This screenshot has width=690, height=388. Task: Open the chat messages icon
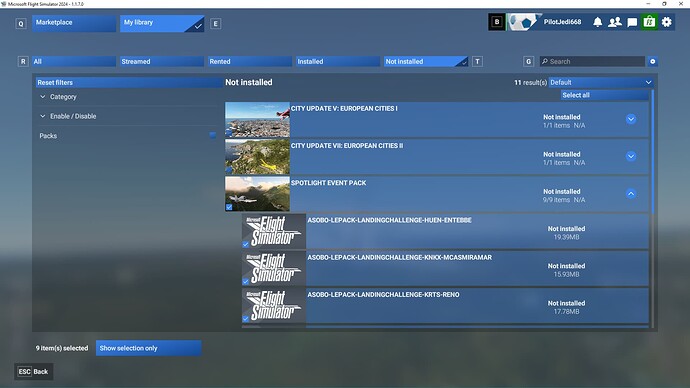coord(632,22)
